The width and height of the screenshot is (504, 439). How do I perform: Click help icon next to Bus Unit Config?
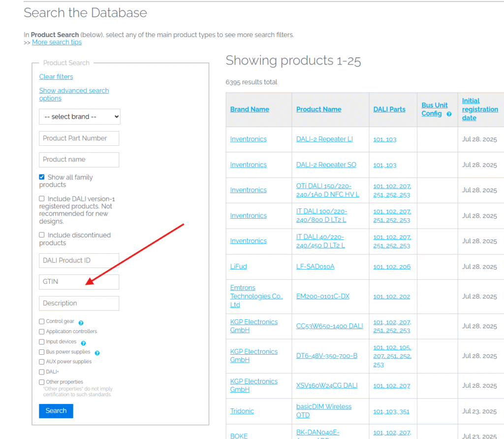click(x=449, y=114)
